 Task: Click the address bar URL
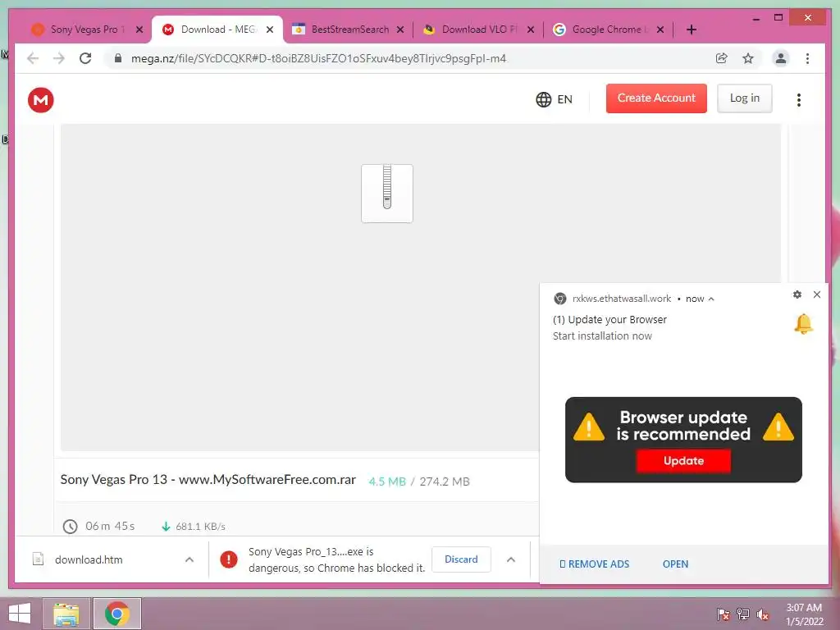318,58
